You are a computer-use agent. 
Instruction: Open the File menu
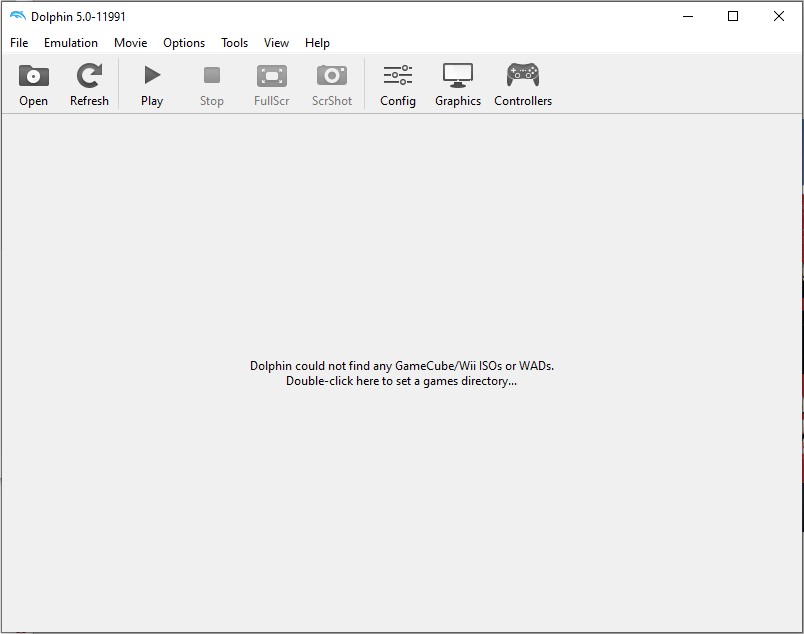[x=19, y=43]
